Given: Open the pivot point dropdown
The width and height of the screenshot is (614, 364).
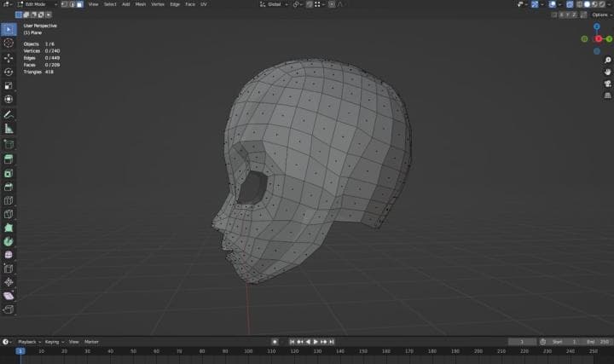Looking at the screenshot, I should 298,4.
